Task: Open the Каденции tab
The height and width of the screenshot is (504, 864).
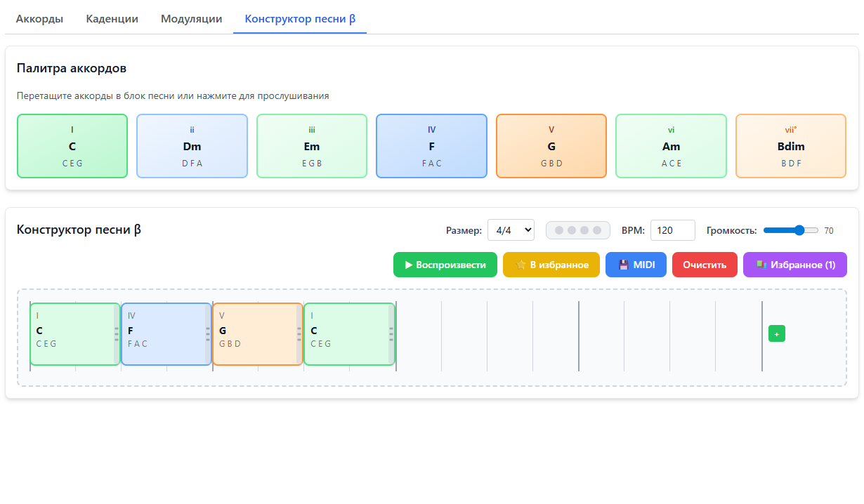Action: tap(112, 19)
